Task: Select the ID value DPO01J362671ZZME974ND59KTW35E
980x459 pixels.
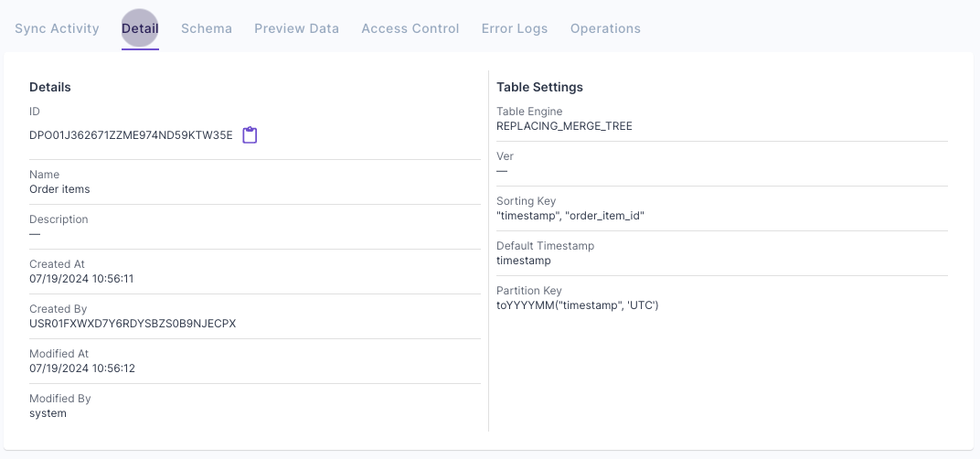Action: point(131,135)
